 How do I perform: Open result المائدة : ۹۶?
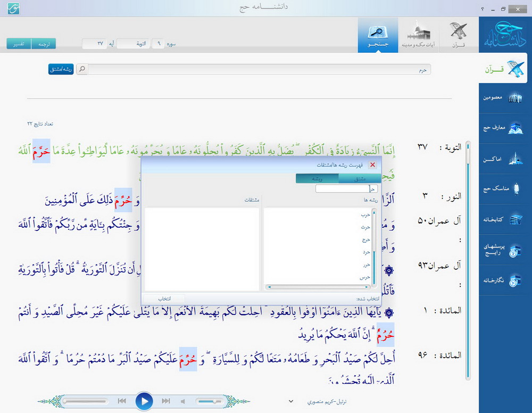click(439, 356)
